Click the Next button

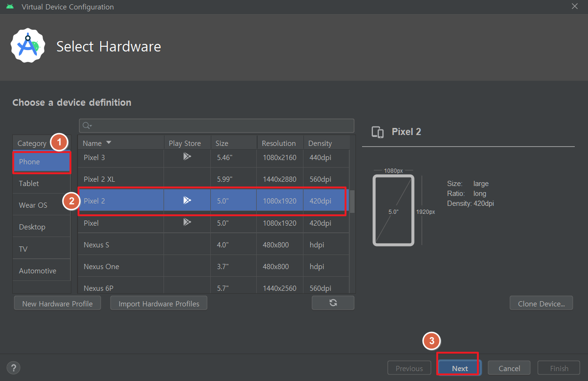tap(460, 368)
